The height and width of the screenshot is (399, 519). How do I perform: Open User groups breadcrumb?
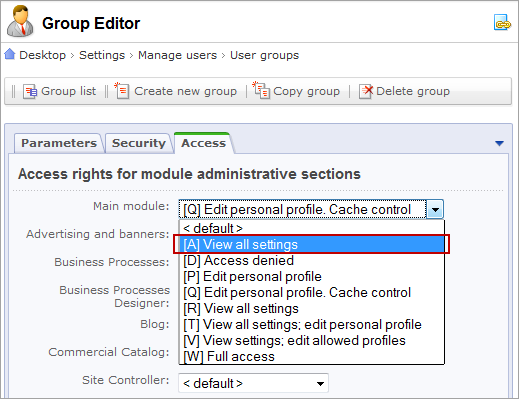pyautogui.click(x=265, y=55)
